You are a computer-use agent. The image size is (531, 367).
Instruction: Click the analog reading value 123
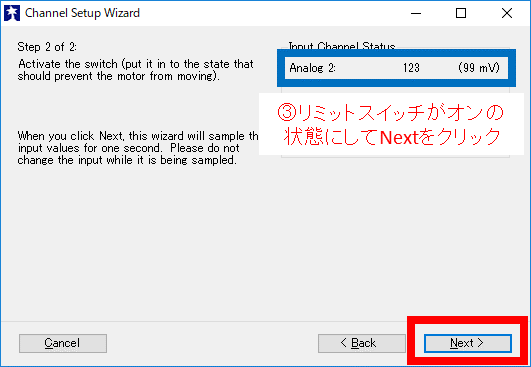pyautogui.click(x=411, y=68)
